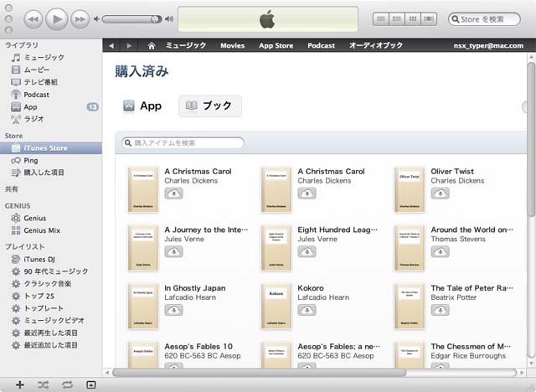Open 最近再生した項目 smart playlist
This screenshot has width=536, height=392.
[51, 333]
